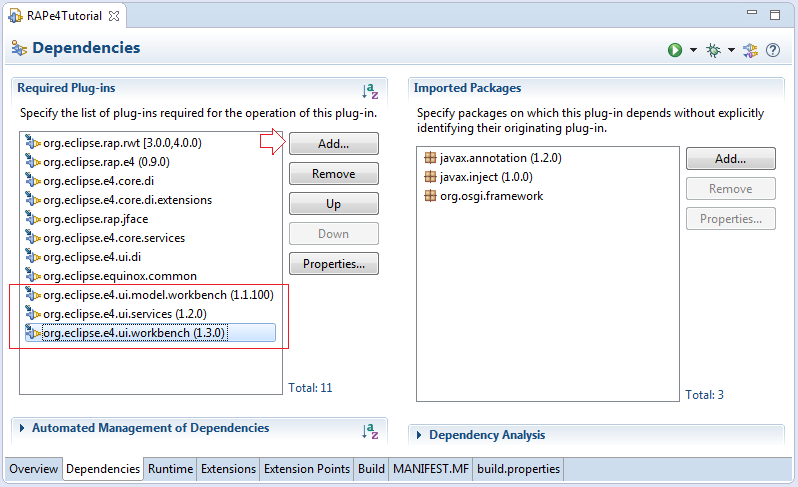Switch to the Extensions tab
This screenshot has height=487, width=798.
pyautogui.click(x=229, y=469)
